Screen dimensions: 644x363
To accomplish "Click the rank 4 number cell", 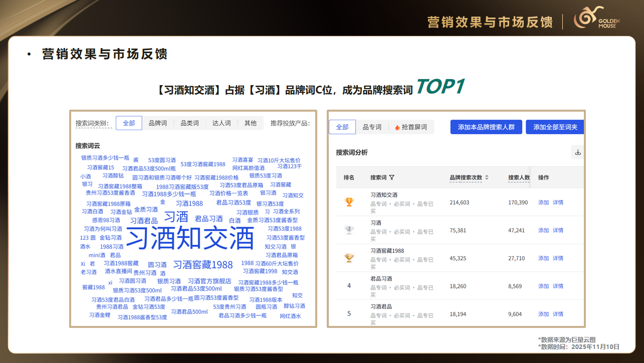I will click(349, 286).
